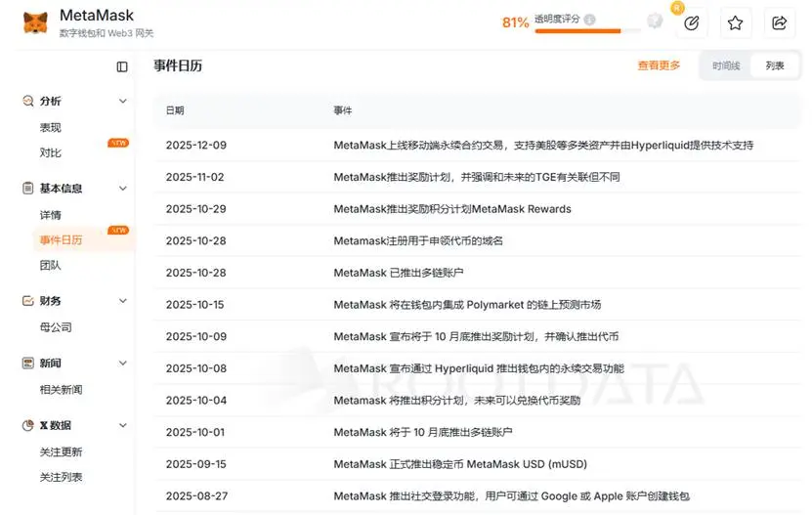Switch to 时间线 view
This screenshot has width=812, height=515.
(726, 66)
